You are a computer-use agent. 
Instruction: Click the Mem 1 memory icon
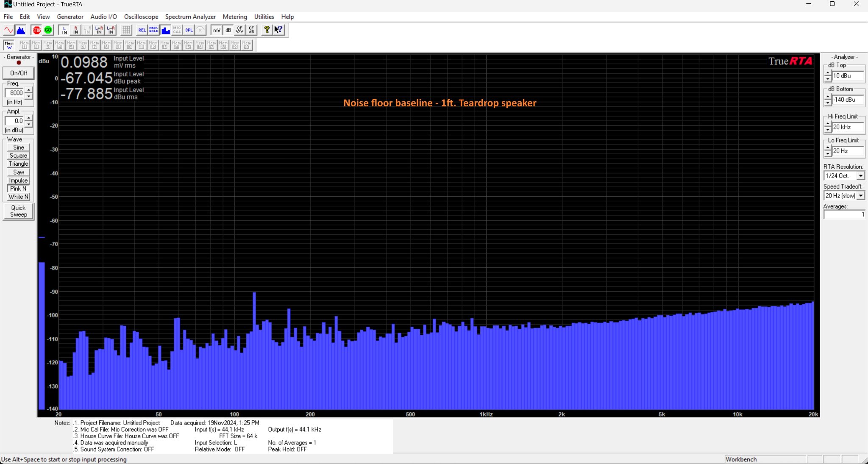pyautogui.click(x=24, y=45)
